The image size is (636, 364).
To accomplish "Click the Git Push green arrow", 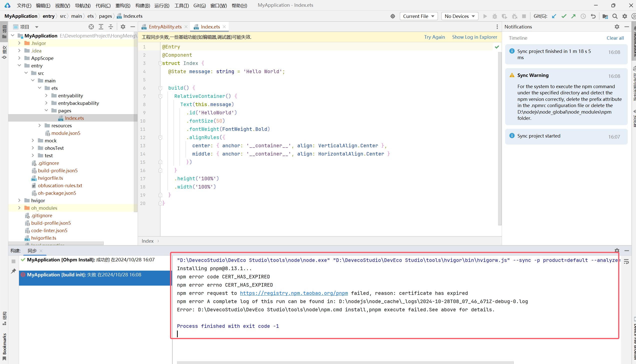I will [573, 16].
